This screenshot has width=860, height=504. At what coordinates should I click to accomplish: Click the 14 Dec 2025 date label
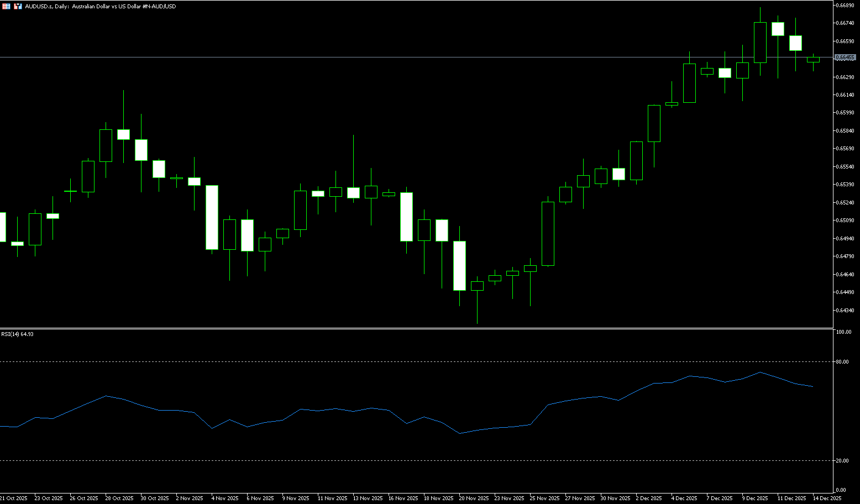coord(827,498)
